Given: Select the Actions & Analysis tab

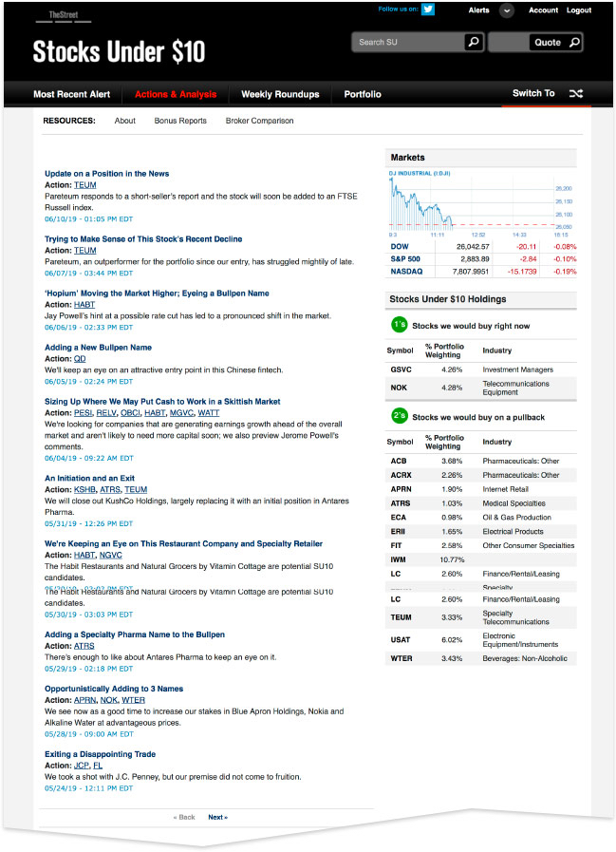Looking at the screenshot, I should [x=176, y=94].
